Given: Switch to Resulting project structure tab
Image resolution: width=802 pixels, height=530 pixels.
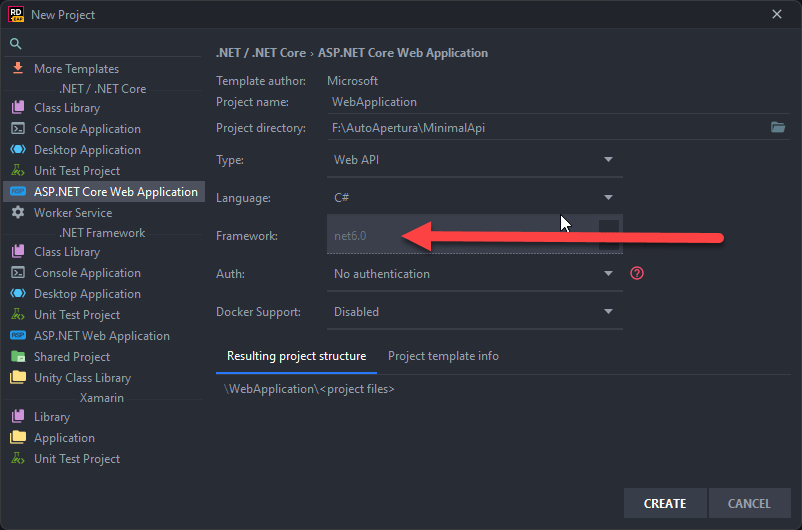Looking at the screenshot, I should point(296,356).
